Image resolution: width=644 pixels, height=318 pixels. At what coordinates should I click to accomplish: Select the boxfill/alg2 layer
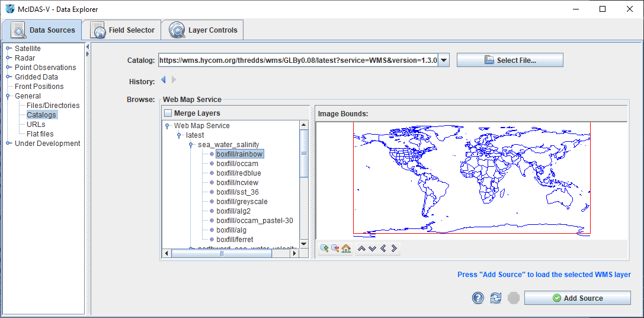[233, 211]
